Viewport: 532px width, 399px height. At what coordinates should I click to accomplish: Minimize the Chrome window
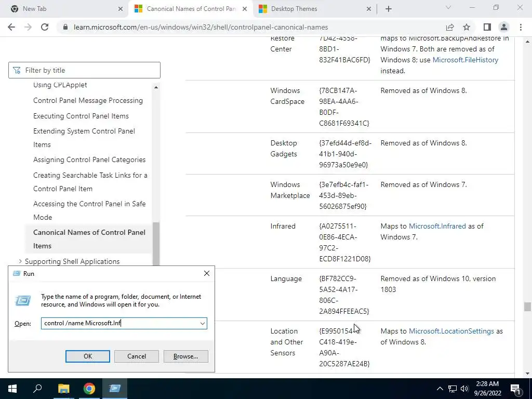coord(472,7)
